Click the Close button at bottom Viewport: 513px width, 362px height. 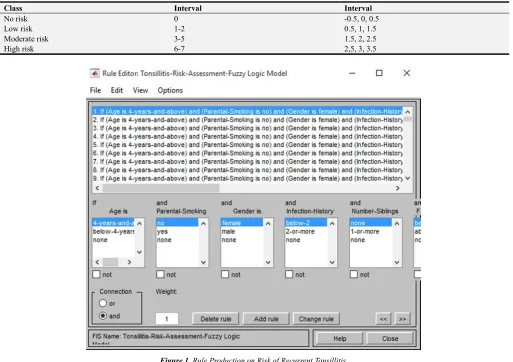390,339
